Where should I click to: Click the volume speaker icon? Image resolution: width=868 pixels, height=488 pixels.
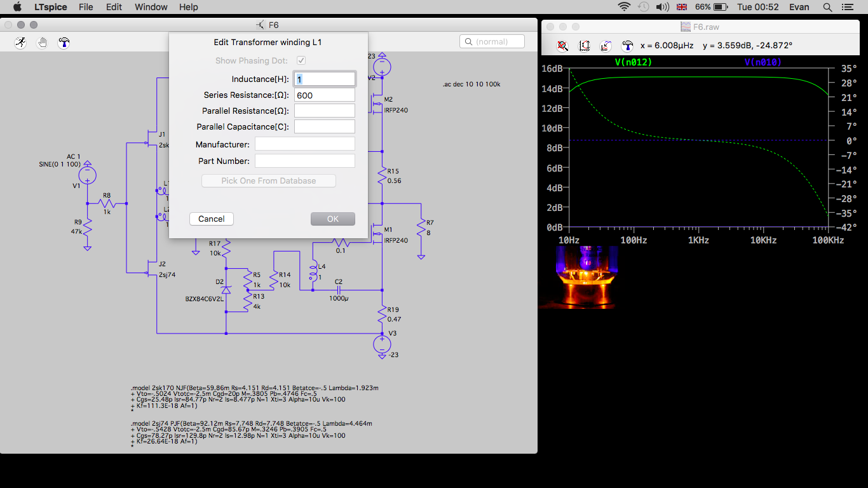pos(663,7)
